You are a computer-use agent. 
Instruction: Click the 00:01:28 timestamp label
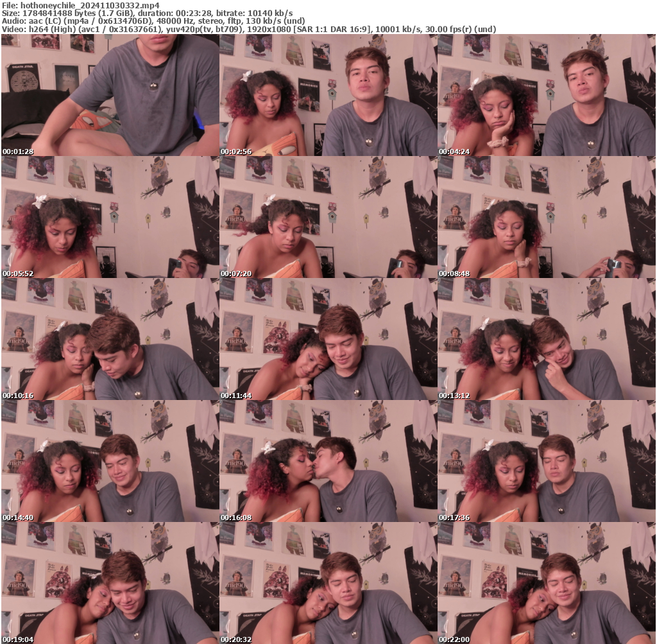[x=17, y=152]
